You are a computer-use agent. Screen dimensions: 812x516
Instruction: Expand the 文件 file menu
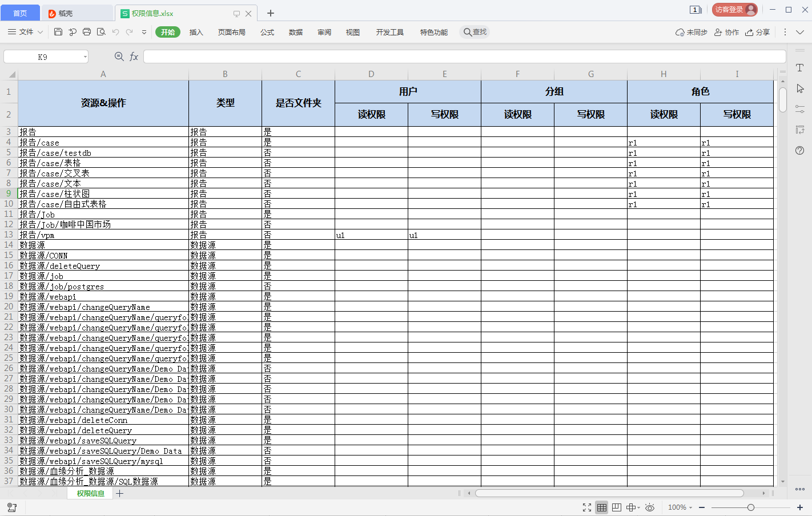pyautogui.click(x=26, y=32)
